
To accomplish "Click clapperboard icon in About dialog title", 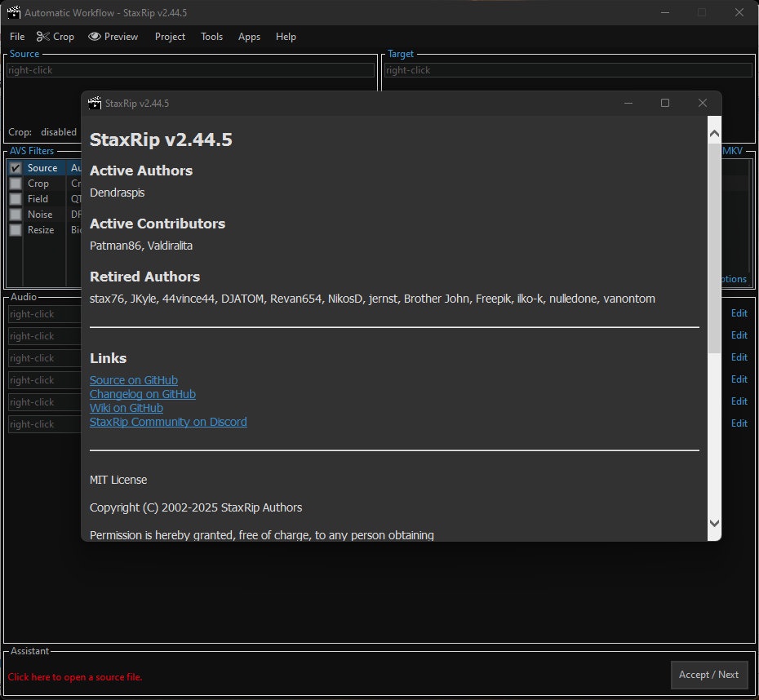I will pyautogui.click(x=95, y=103).
